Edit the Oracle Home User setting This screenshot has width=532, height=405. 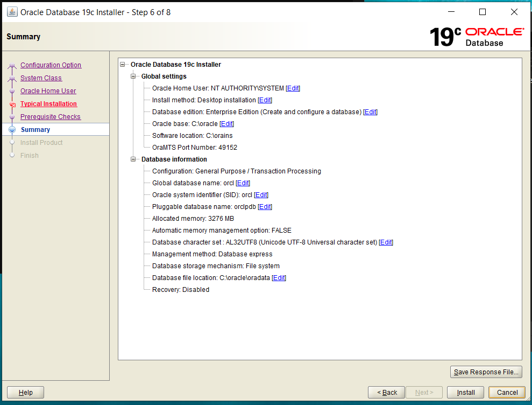pyautogui.click(x=293, y=88)
